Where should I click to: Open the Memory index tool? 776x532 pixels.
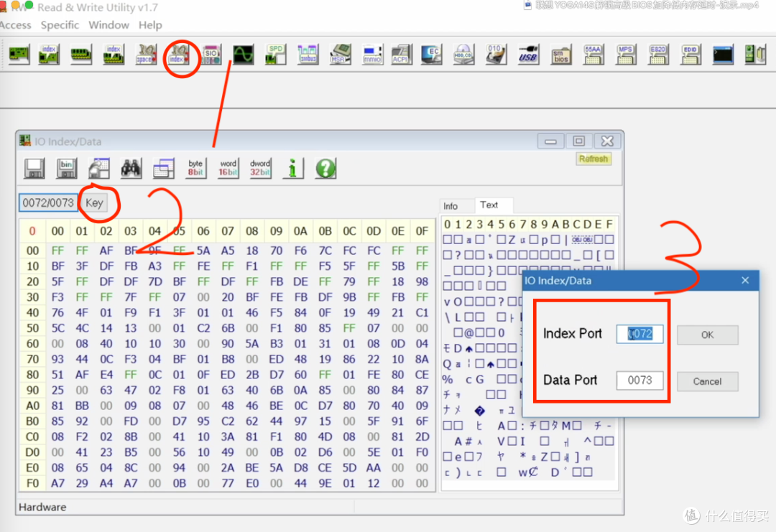coord(114,55)
